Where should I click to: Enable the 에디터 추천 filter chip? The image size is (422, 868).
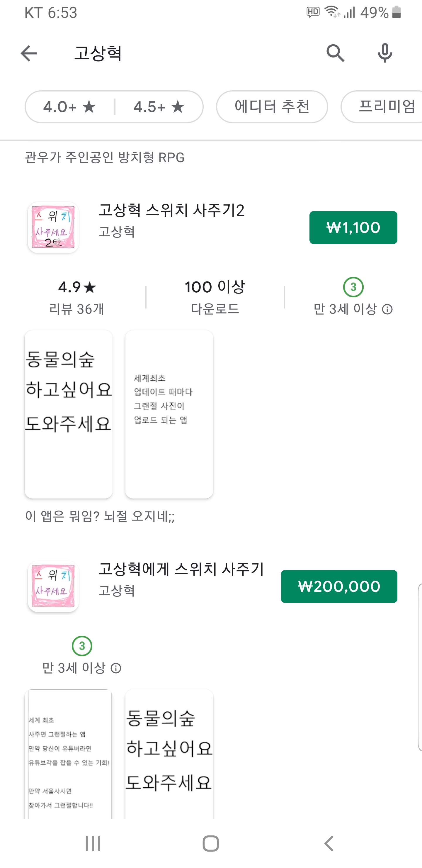[272, 107]
